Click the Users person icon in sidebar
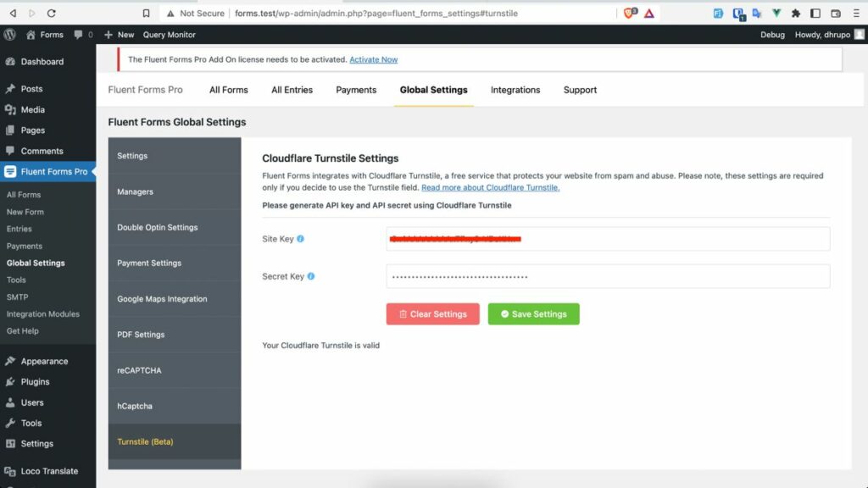The image size is (868, 488). pos(10,402)
